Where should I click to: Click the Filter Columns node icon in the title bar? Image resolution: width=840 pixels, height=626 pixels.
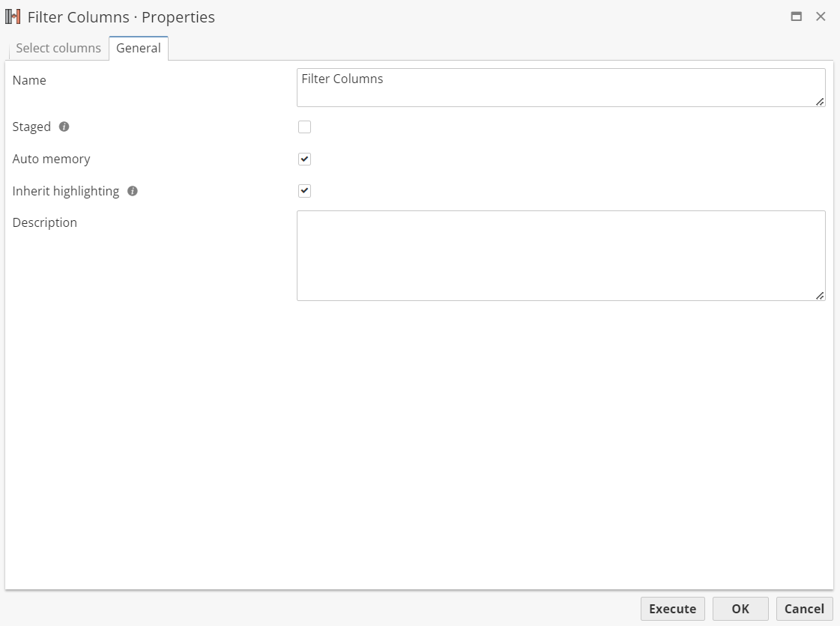pyautogui.click(x=12, y=16)
